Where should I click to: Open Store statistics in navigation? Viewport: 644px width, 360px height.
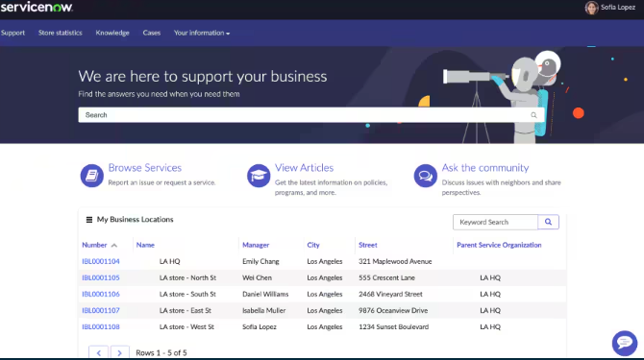(x=61, y=33)
